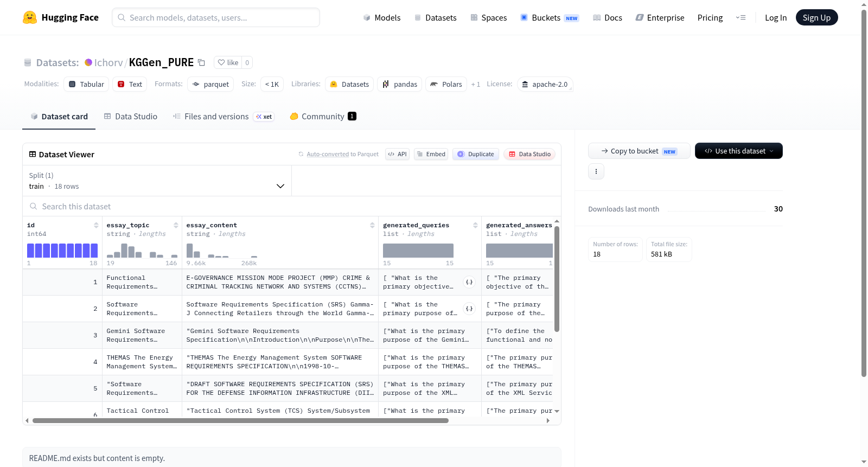This screenshot has width=868, height=467.
Task: Click the Embed button
Action: click(431, 154)
